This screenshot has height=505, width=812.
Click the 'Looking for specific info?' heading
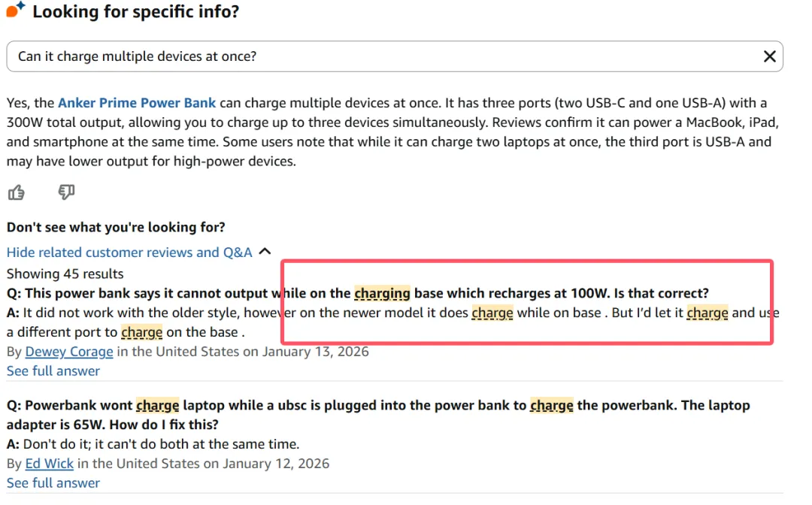[x=135, y=12]
